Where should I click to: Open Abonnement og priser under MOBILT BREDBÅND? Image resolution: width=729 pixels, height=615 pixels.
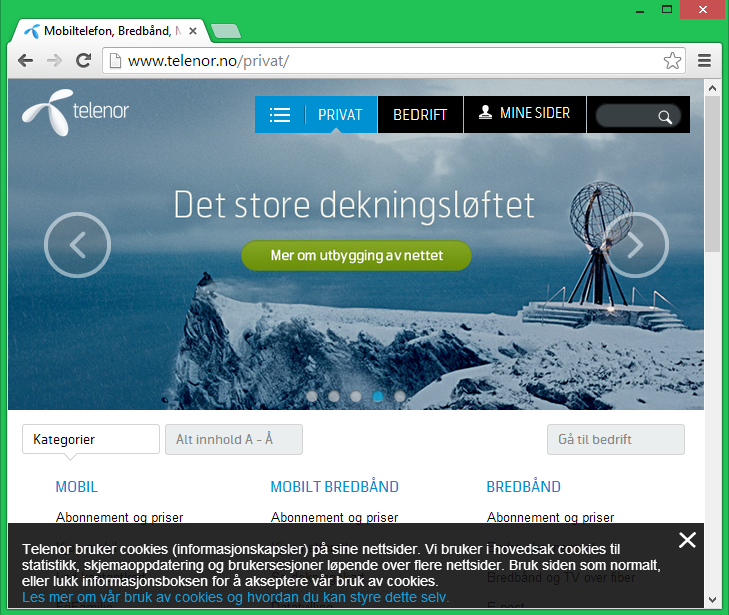pos(335,517)
